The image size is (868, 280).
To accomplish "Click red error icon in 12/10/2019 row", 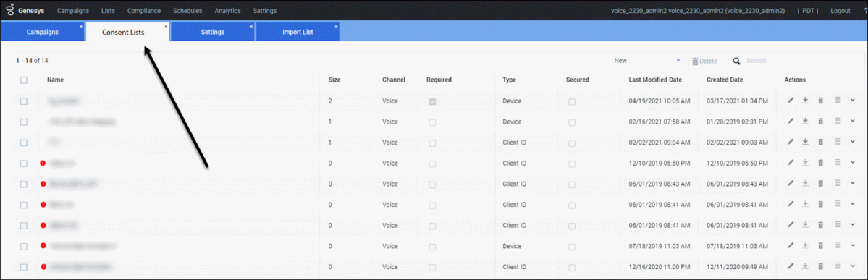I will 43,163.
